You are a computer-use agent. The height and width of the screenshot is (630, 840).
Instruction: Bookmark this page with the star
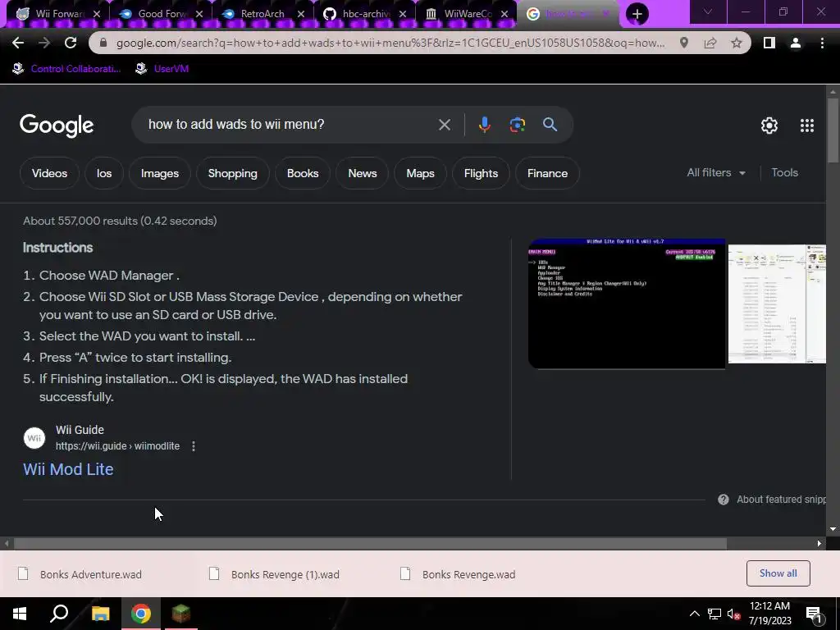pos(737,43)
